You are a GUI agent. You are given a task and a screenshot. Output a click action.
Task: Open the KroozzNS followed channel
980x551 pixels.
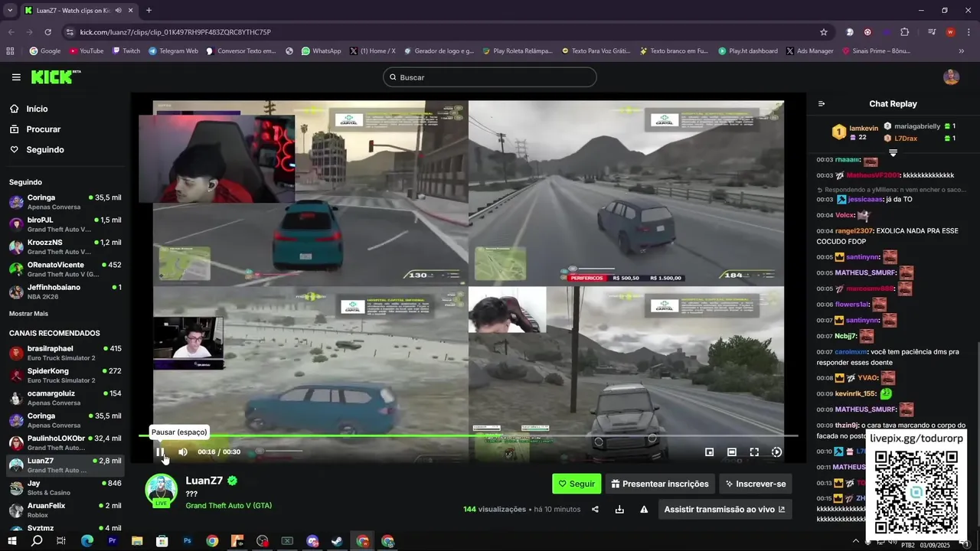click(x=65, y=246)
